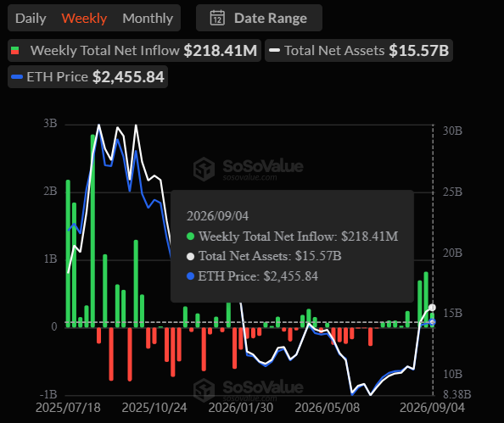Click the -1B left axis label

click(48, 394)
